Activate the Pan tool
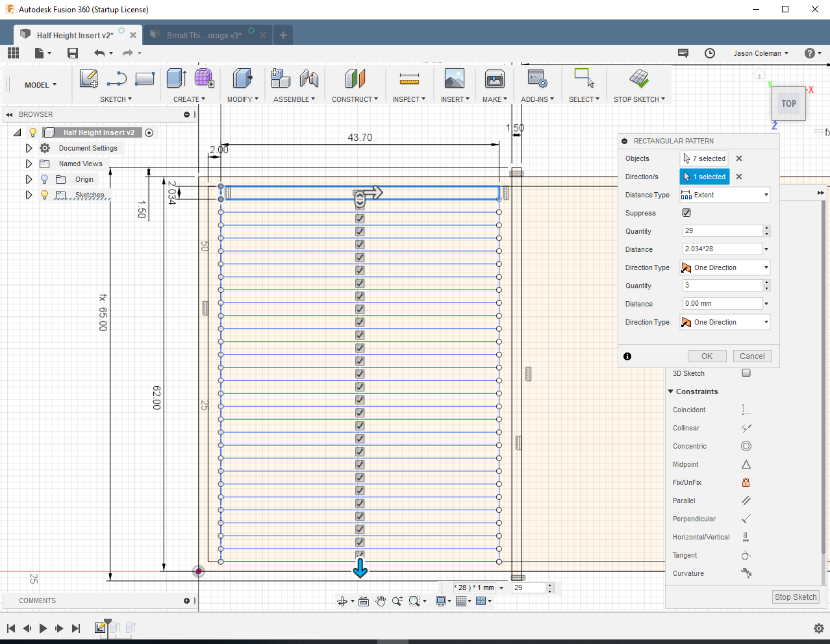This screenshot has height=644, width=830. click(381, 601)
